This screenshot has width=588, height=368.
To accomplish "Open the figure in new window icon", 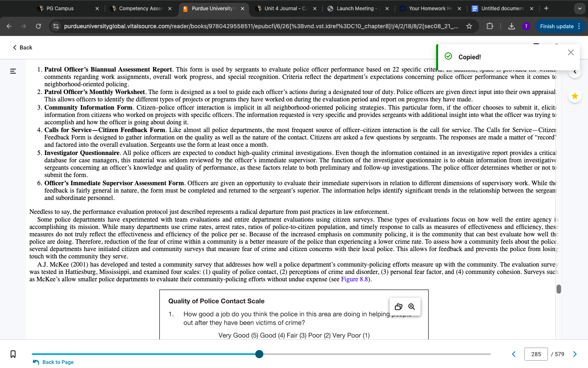I will 399,307.
